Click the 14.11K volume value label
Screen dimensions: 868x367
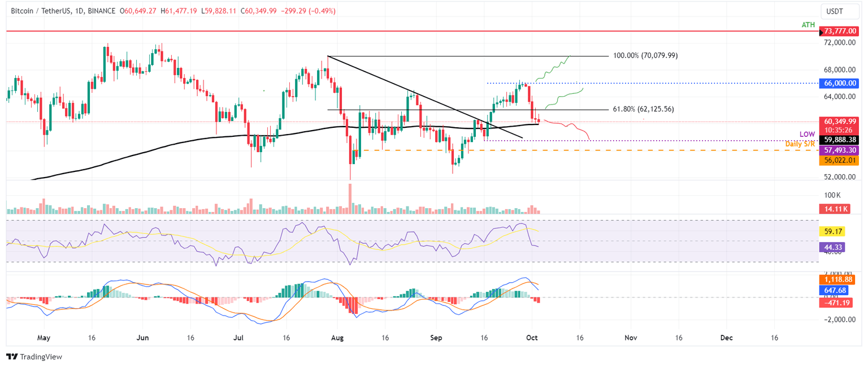(834, 209)
